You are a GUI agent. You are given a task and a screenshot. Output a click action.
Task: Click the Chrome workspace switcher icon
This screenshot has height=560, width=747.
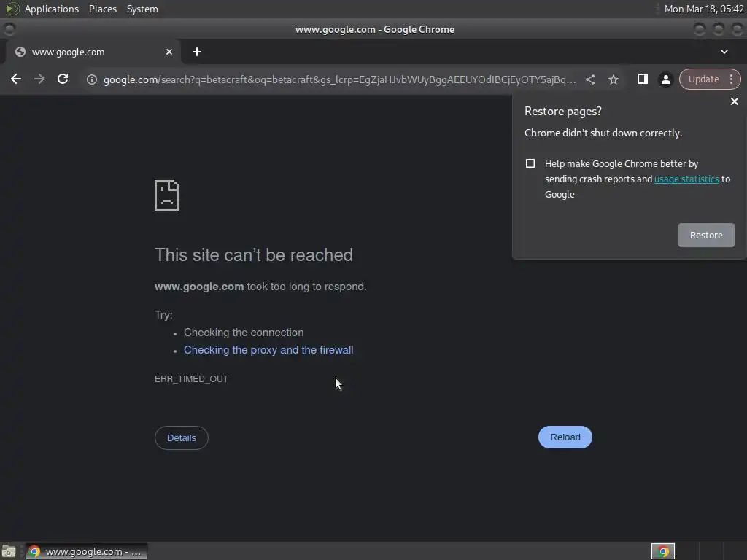click(663, 551)
